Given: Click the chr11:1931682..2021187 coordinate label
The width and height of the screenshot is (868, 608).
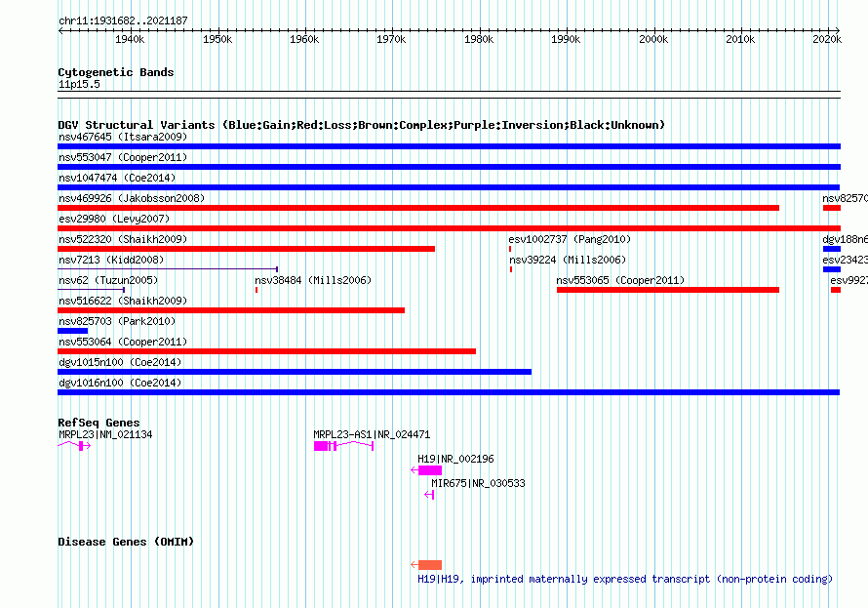Looking at the screenshot, I should click(x=123, y=20).
